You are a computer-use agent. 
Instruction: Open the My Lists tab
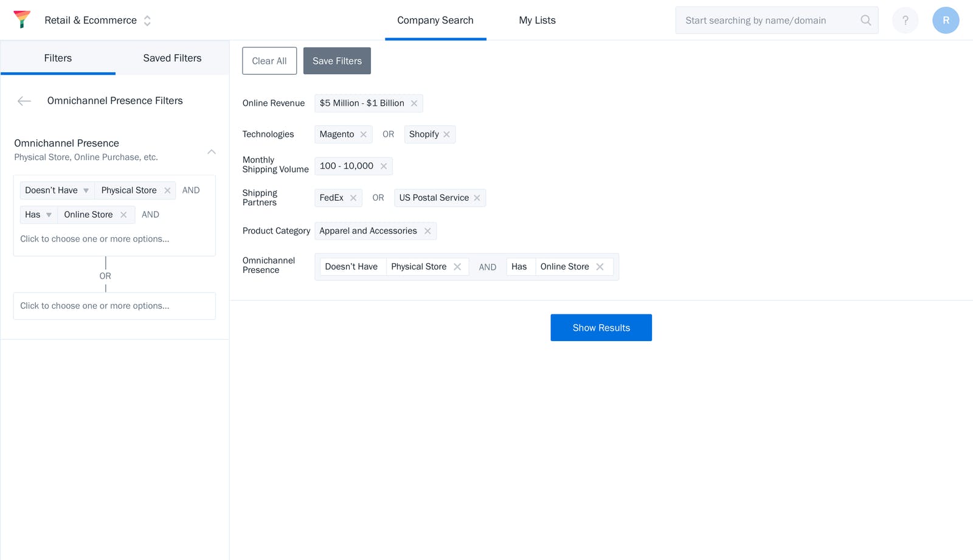tap(537, 20)
